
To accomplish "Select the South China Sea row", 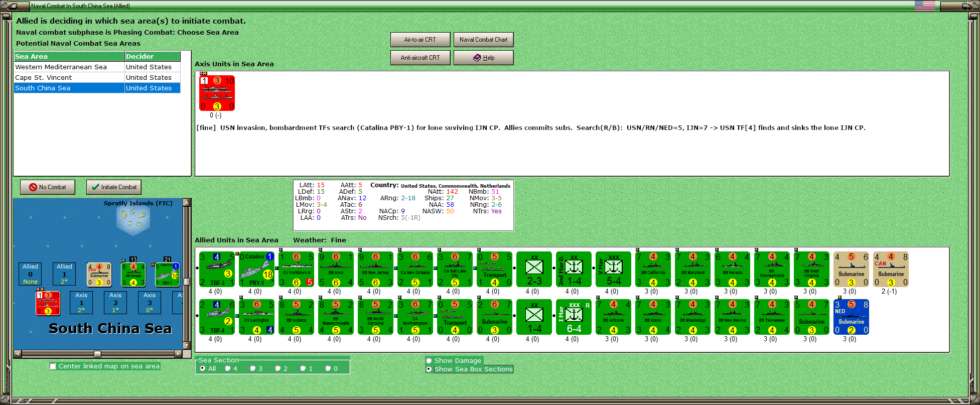I will point(97,88).
